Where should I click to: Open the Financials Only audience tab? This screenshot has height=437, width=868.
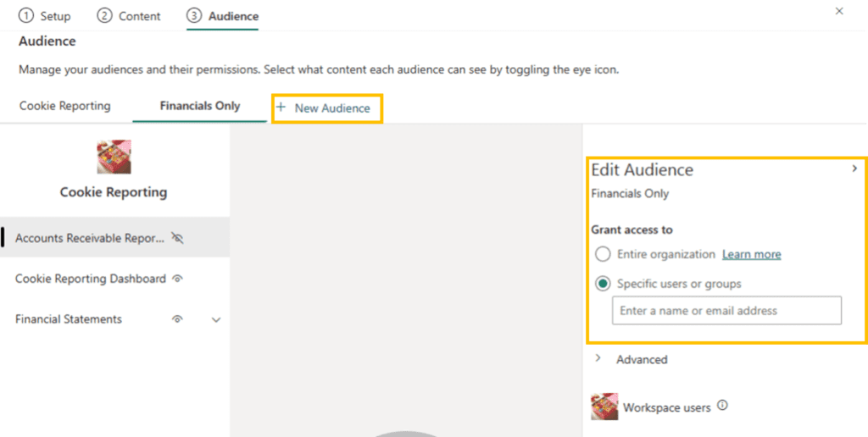click(199, 107)
